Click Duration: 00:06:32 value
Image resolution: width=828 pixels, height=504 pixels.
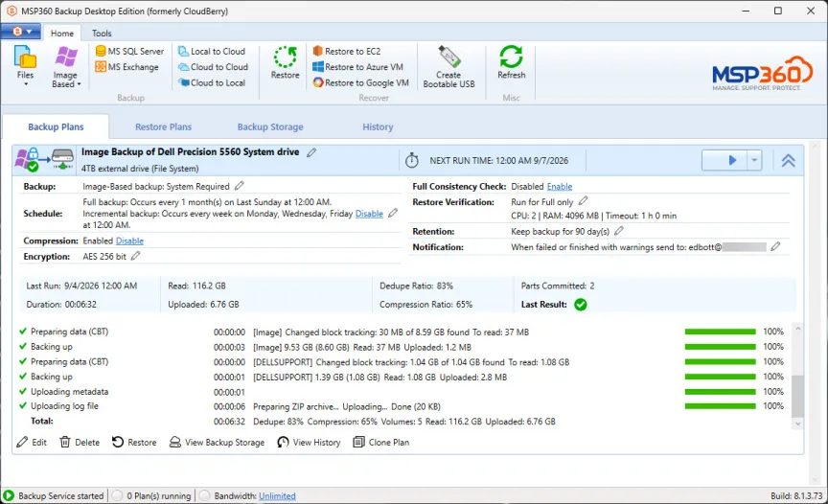[x=61, y=305]
